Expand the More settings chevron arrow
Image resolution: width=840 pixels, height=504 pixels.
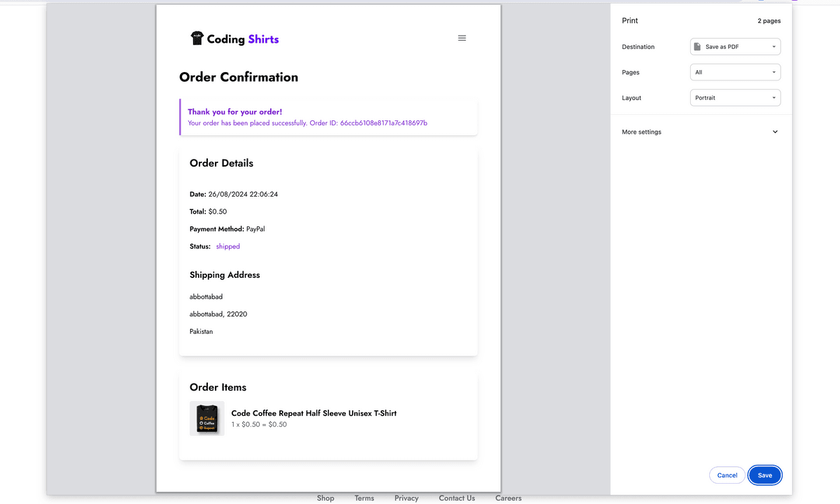[775, 132]
